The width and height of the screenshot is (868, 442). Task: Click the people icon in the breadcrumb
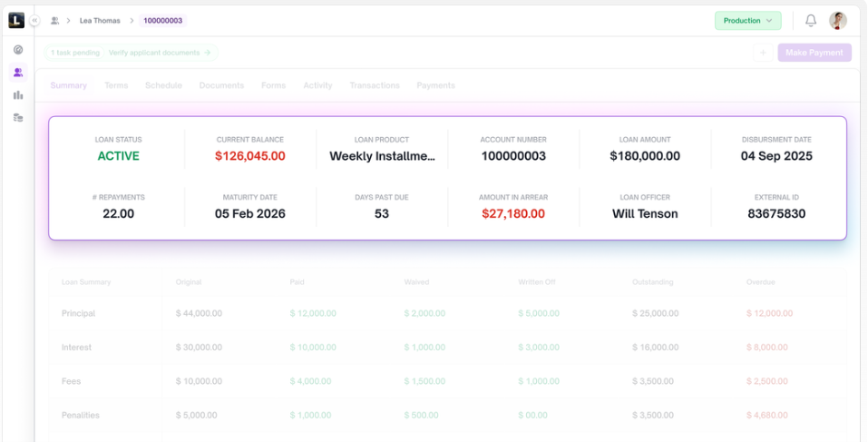(x=55, y=20)
